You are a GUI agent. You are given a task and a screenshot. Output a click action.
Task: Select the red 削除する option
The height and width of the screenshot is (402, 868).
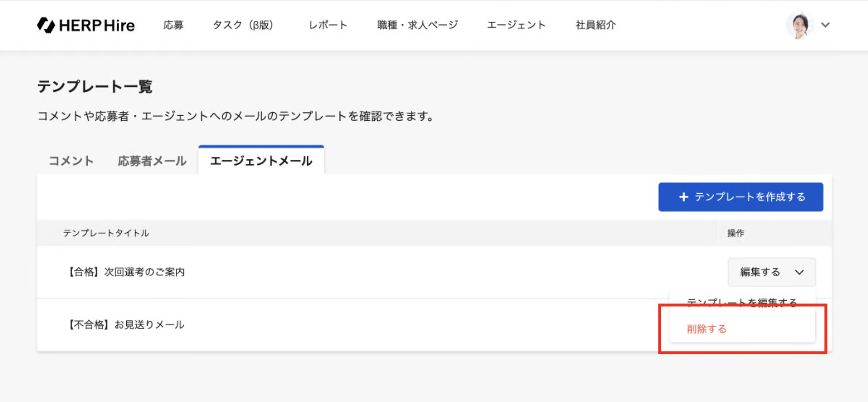(x=707, y=329)
